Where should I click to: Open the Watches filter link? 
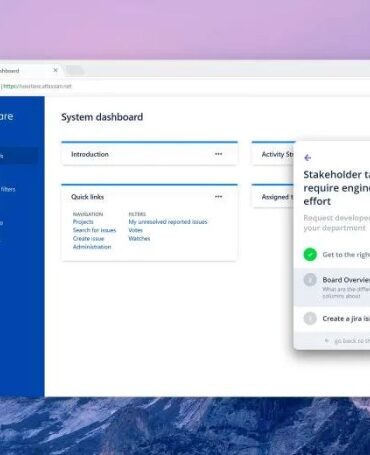(x=139, y=238)
